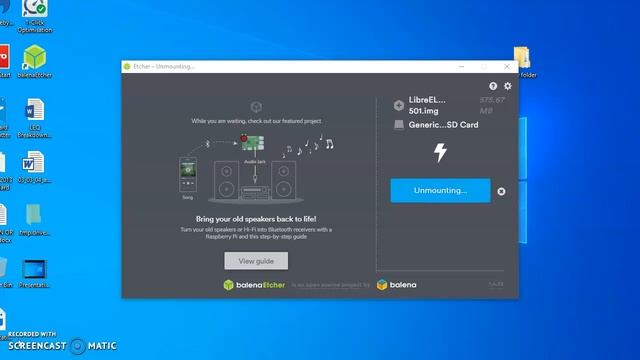Click the Etcher title bar app icon
The height and width of the screenshot is (360, 640).
[x=127, y=67]
